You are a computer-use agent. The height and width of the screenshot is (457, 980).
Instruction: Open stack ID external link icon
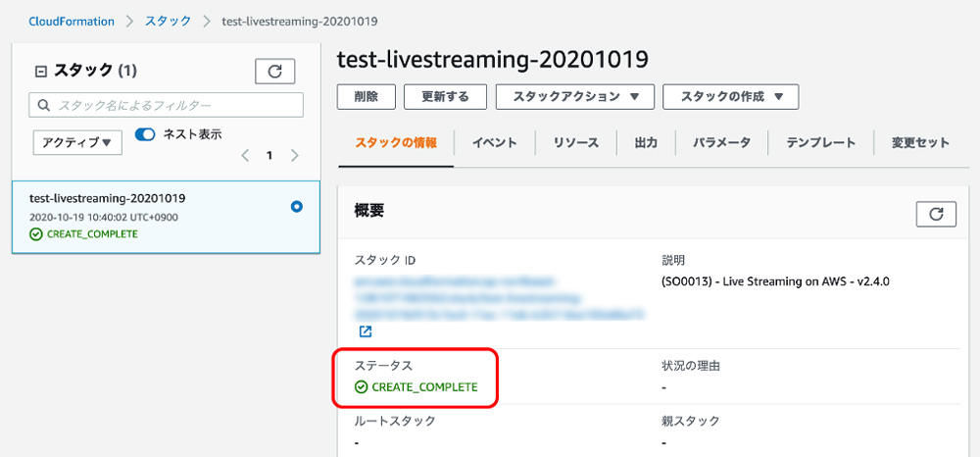pos(365,331)
